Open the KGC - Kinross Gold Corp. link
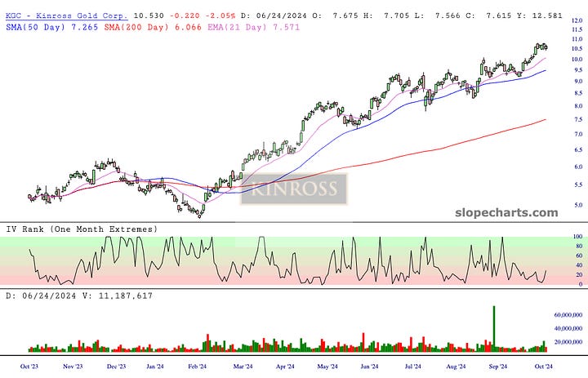The image size is (588, 378). click(66, 16)
